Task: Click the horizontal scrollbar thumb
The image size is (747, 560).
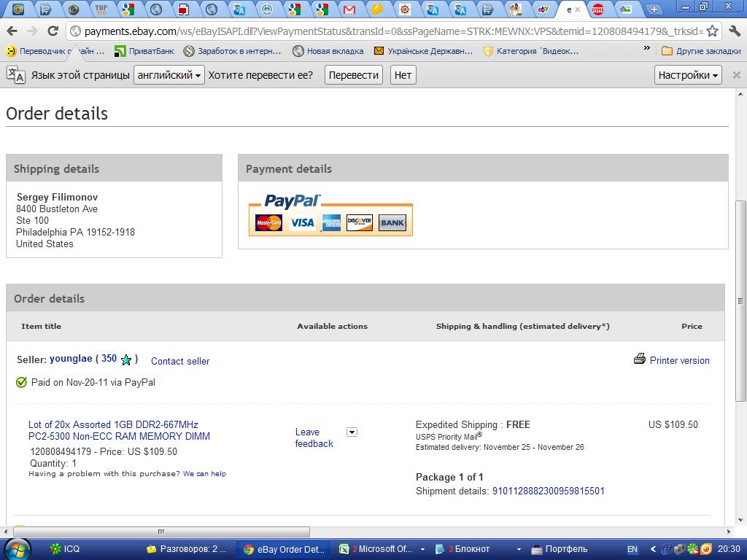Action: coord(160,532)
